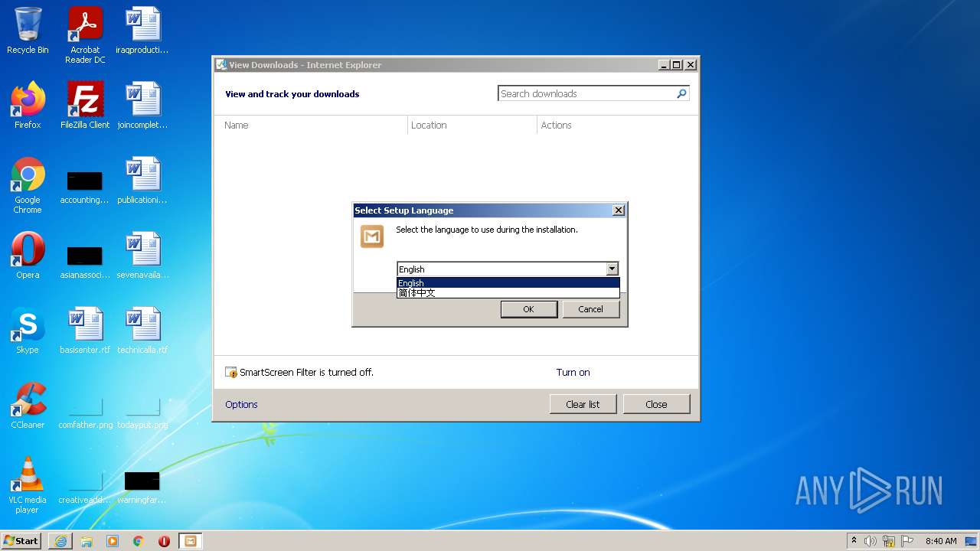Click Turn on SmartScreen link
This screenshot has height=551, width=980.
pos(573,372)
